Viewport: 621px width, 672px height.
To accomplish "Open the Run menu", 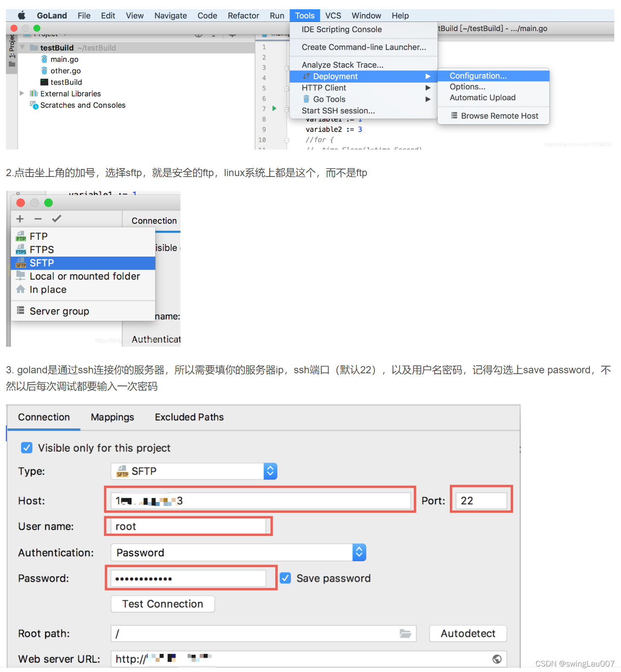I will [277, 16].
